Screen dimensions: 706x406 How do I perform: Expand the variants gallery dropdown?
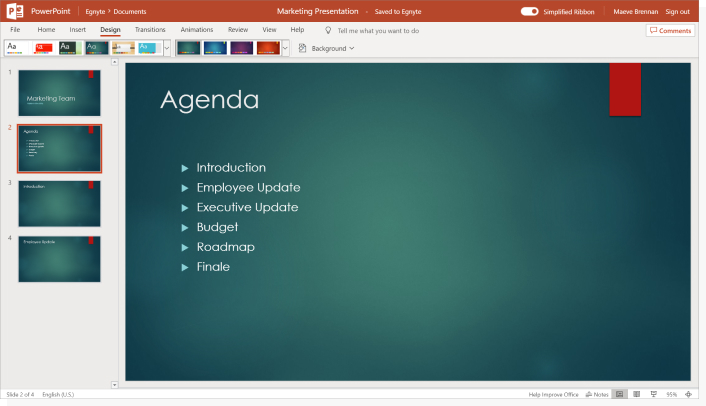tap(286, 47)
